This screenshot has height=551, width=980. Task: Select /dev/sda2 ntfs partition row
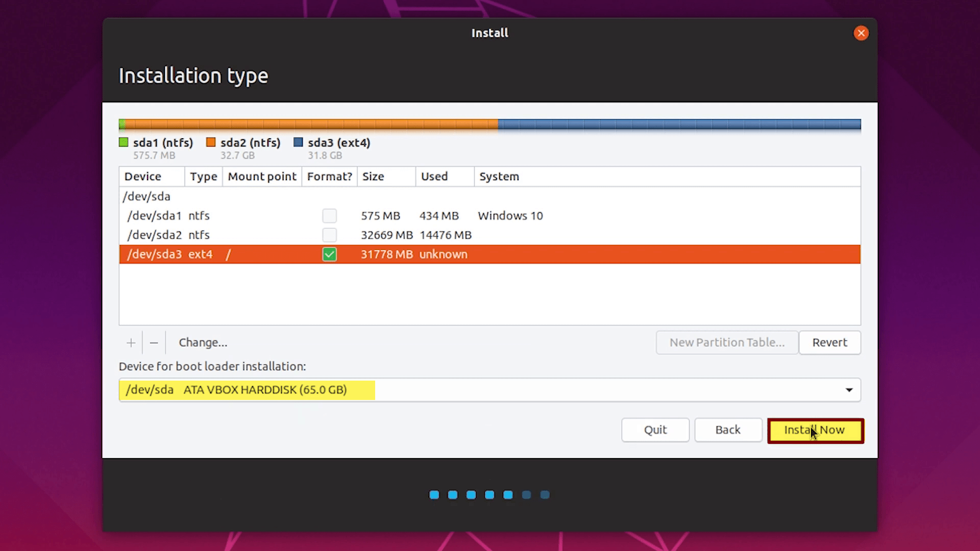point(489,235)
